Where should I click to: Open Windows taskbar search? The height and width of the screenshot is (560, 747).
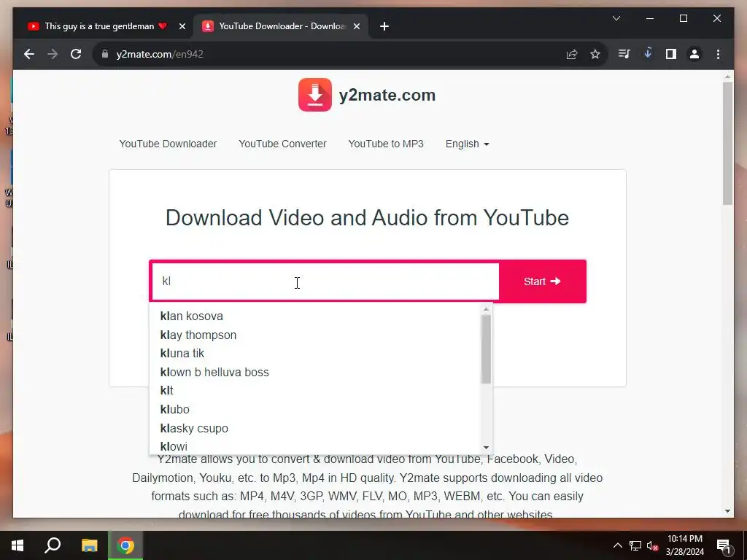coord(53,545)
